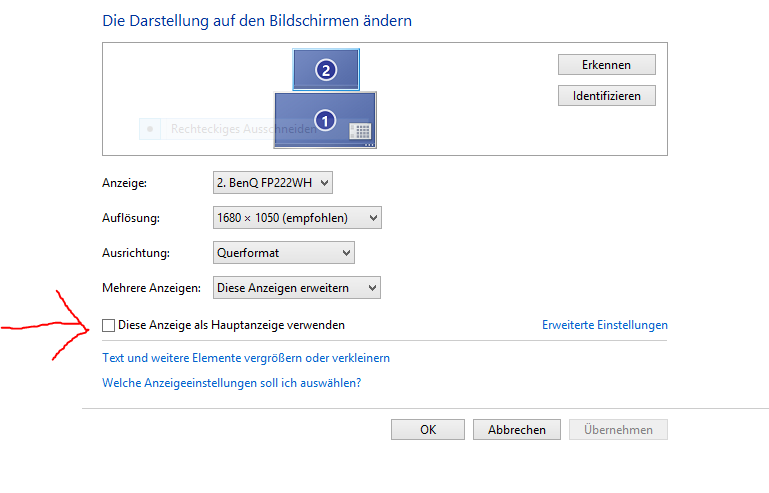Click the Identifizieren button
The width and height of the screenshot is (769, 493).
(x=607, y=96)
